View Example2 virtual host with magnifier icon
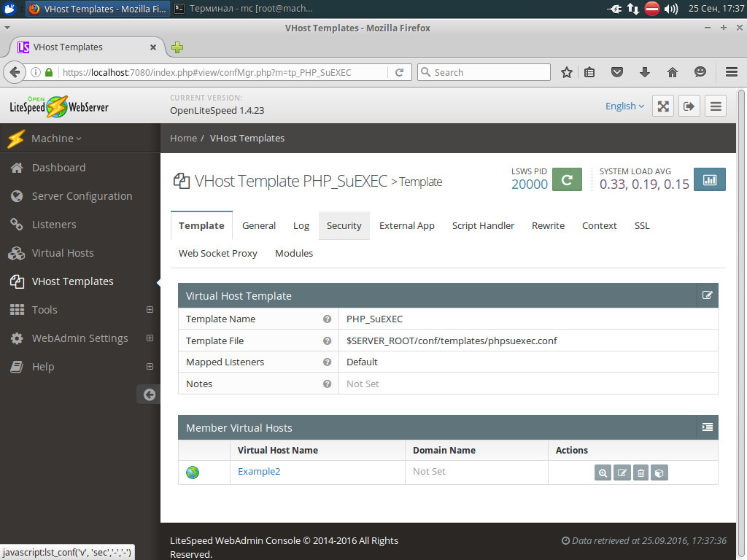The height and width of the screenshot is (560, 747). click(x=603, y=472)
